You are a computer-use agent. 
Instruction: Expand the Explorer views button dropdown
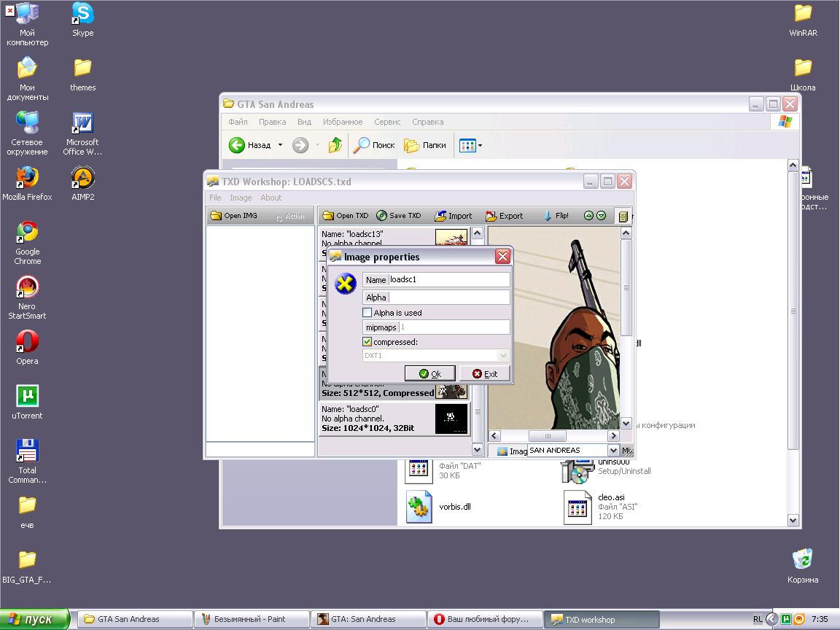coord(479,146)
